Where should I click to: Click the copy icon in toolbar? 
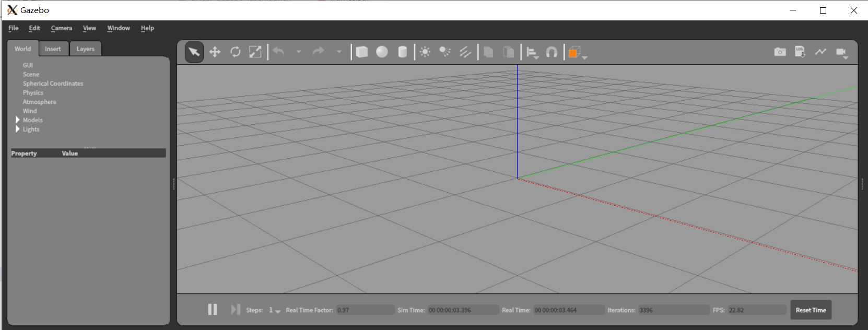click(488, 52)
